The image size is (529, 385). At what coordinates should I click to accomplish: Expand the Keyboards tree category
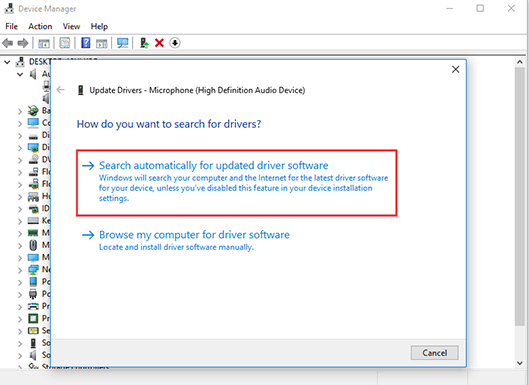[20, 221]
